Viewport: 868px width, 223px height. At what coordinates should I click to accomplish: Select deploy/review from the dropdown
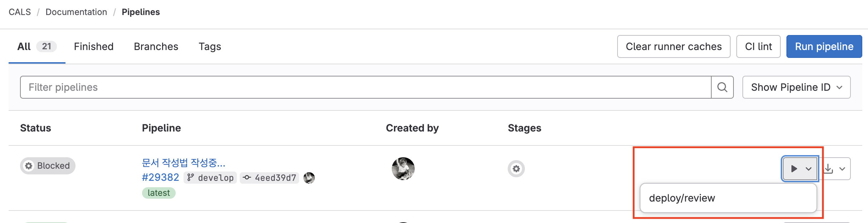pos(682,198)
